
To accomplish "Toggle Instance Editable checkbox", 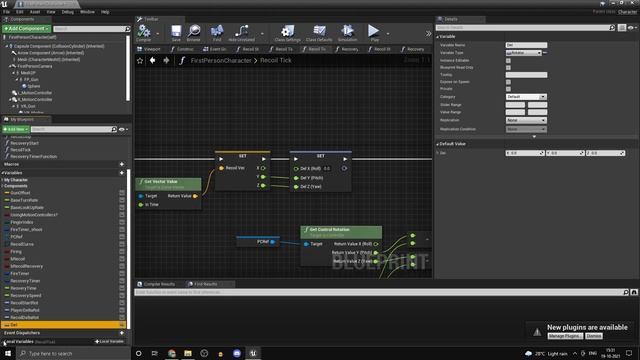I will (x=508, y=60).
